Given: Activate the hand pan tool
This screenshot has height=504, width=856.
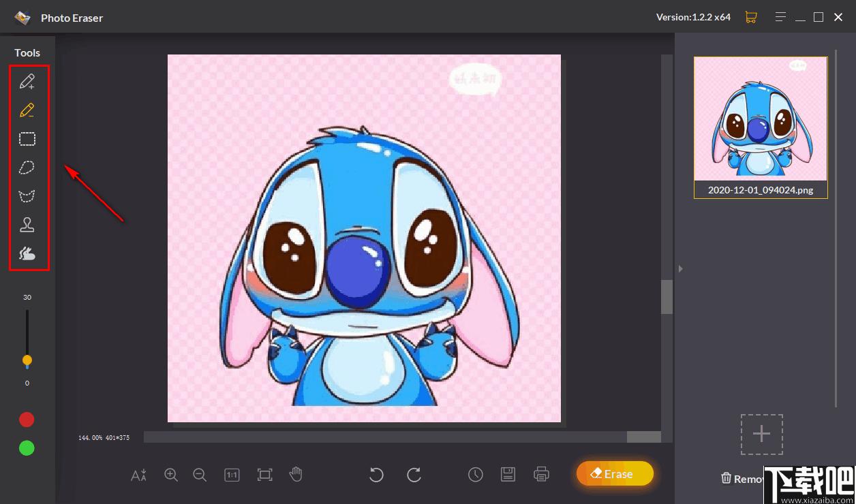Looking at the screenshot, I should 296,475.
